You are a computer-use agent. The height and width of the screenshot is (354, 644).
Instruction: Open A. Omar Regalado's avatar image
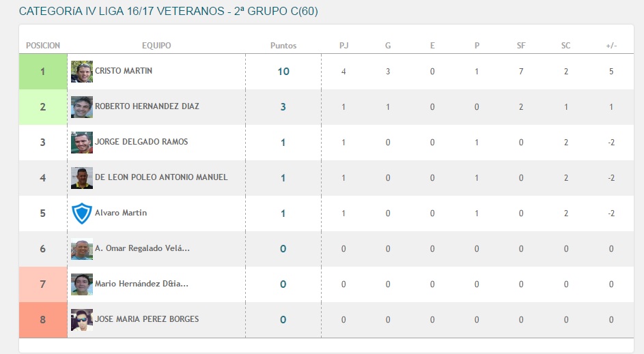pyautogui.click(x=82, y=248)
